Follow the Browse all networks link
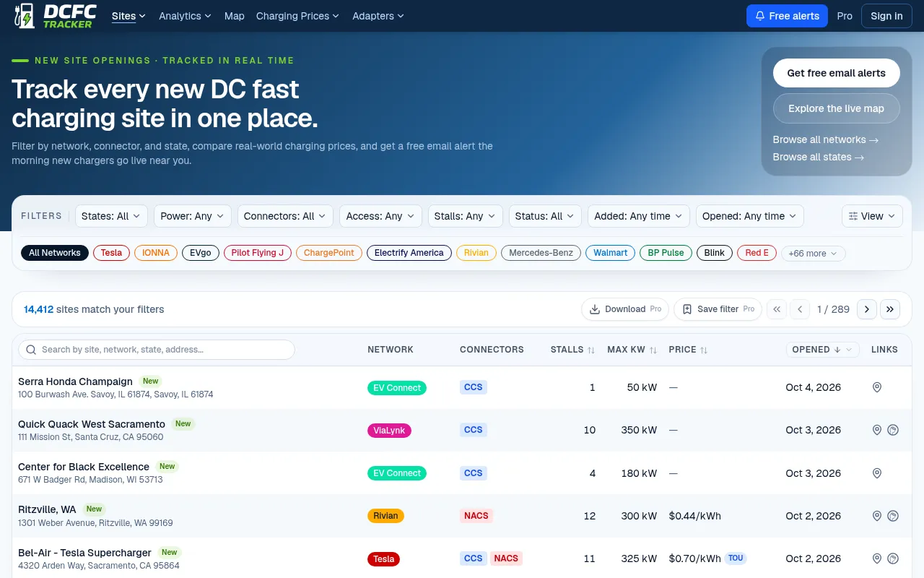The image size is (924, 578). coord(826,140)
